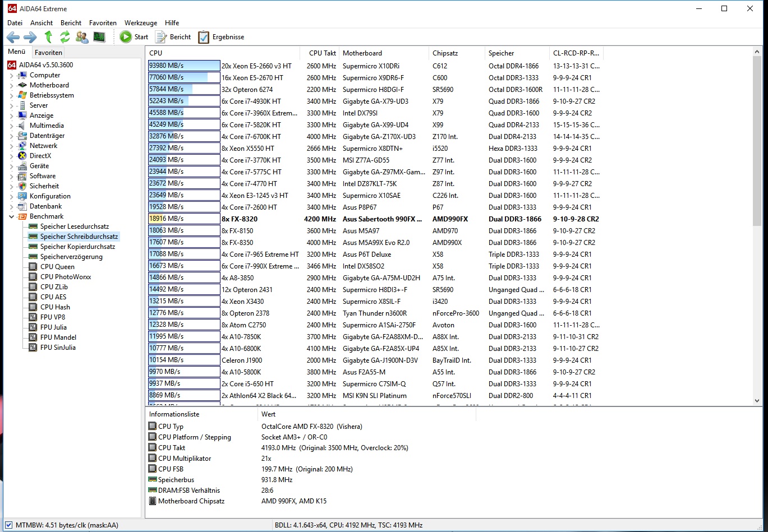Select FPU Mandel benchmark
Image resolution: width=768 pixels, height=532 pixels.
[58, 337]
